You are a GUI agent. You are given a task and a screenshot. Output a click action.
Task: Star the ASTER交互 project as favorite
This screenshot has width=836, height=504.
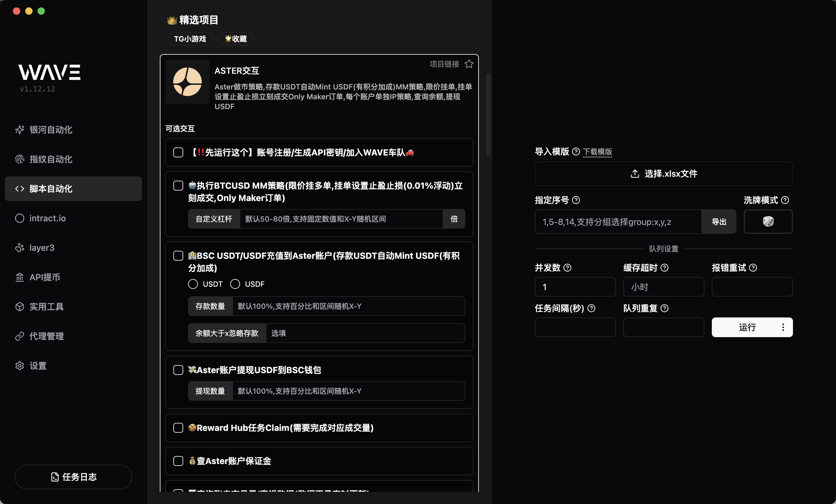coord(469,64)
